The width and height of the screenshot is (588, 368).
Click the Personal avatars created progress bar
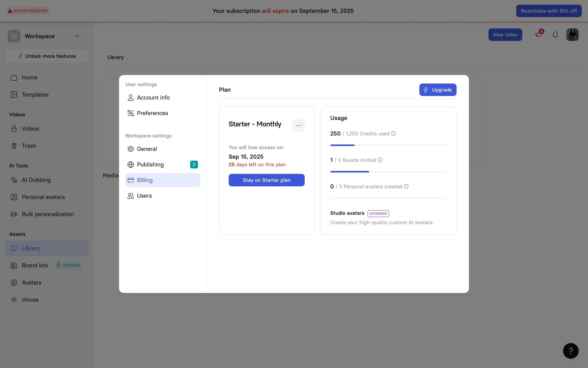(x=388, y=198)
